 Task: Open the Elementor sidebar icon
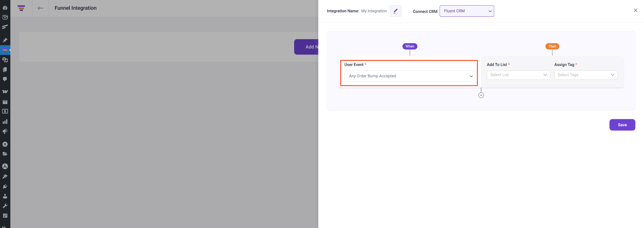[x=5, y=144]
